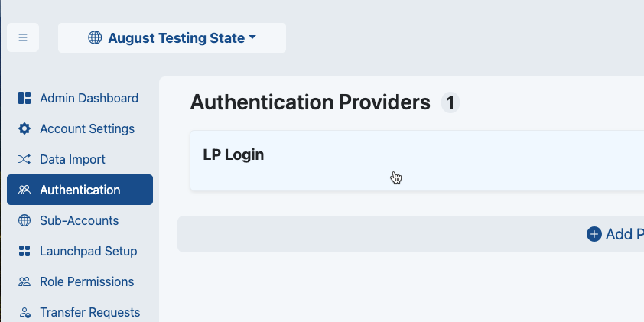This screenshot has width=644, height=322.
Task: Click the provider count badge showing 1
Action: (450, 102)
